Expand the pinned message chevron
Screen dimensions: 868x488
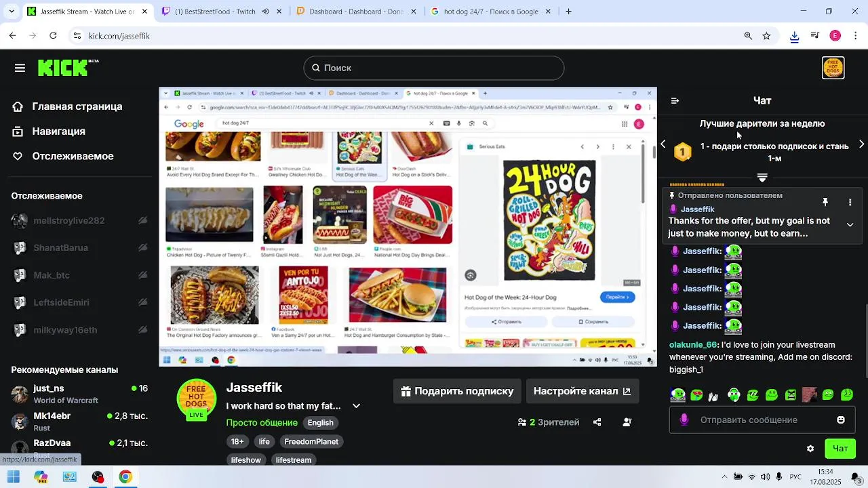pos(850,224)
